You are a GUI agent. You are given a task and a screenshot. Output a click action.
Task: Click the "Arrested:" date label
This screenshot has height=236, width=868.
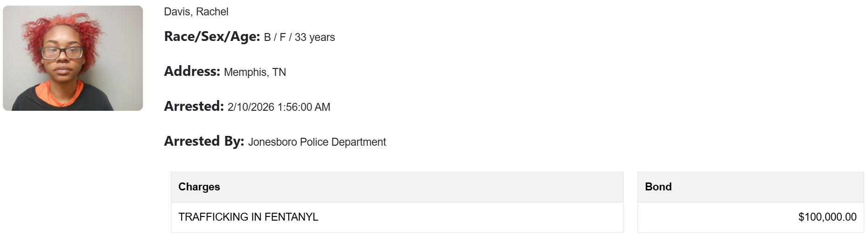tap(194, 107)
